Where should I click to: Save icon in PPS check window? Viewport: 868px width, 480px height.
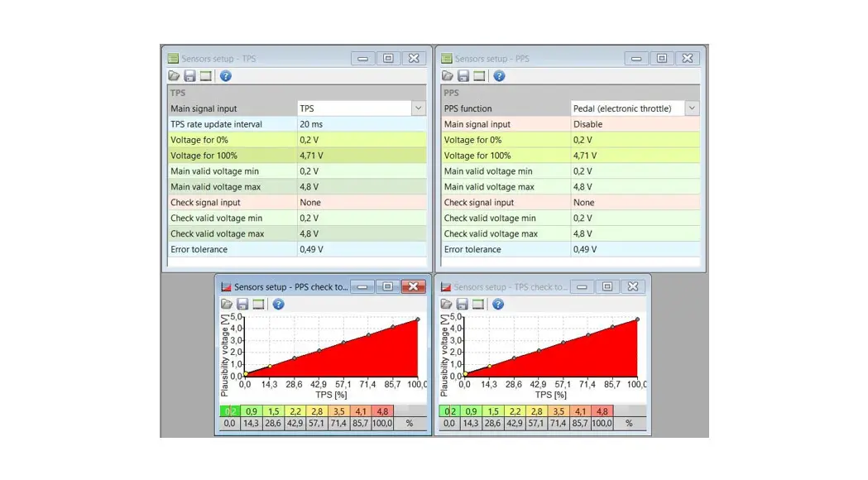click(242, 304)
